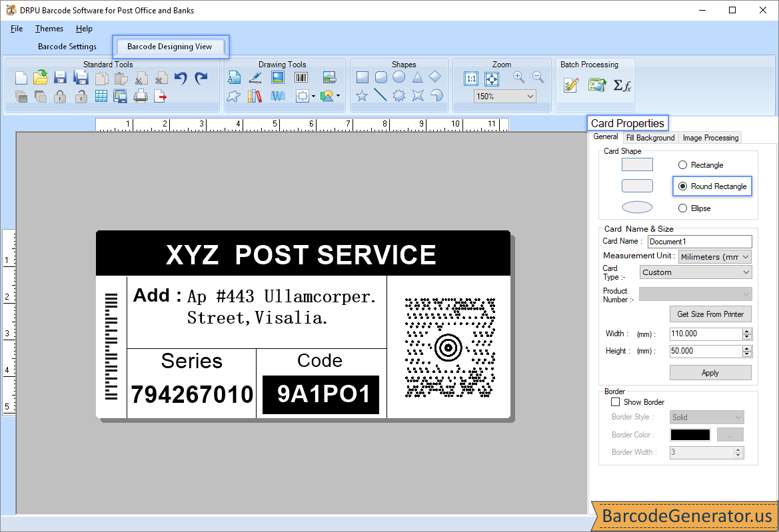This screenshot has width=779, height=532.
Task: Select the 794267010 series number on label
Action: click(192, 395)
